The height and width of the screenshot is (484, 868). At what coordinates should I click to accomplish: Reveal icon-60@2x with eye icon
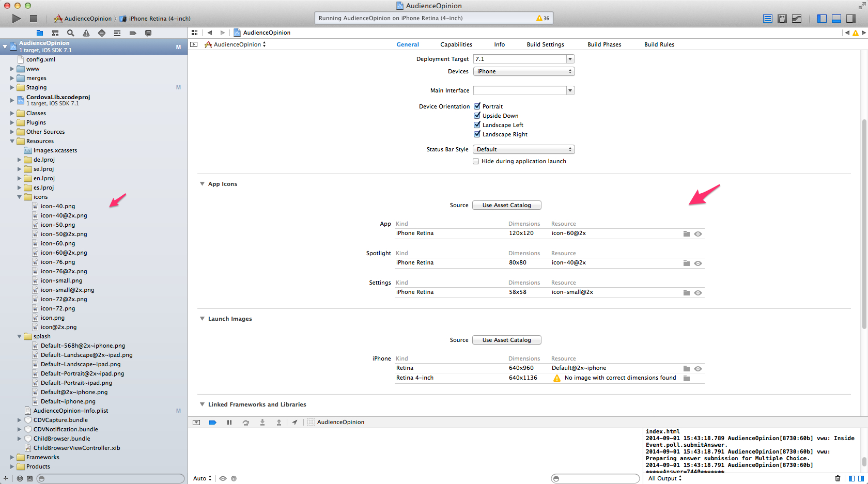[x=698, y=234]
